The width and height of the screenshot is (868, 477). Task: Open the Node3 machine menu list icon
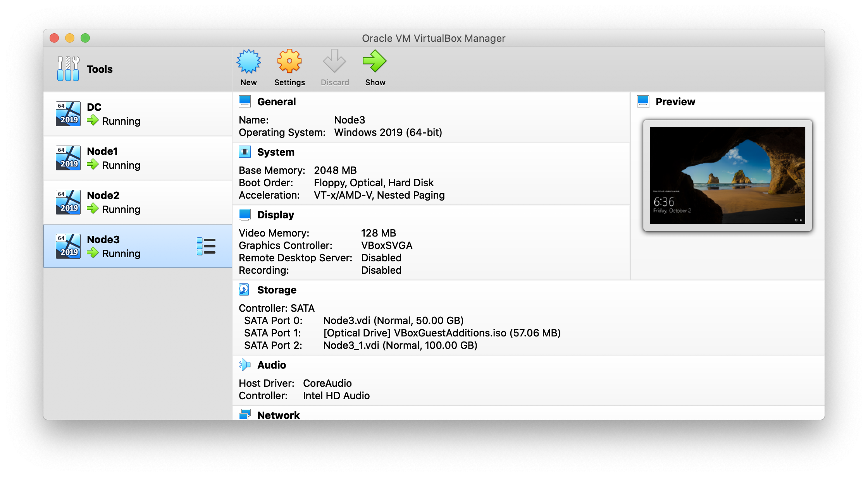pyautogui.click(x=206, y=246)
